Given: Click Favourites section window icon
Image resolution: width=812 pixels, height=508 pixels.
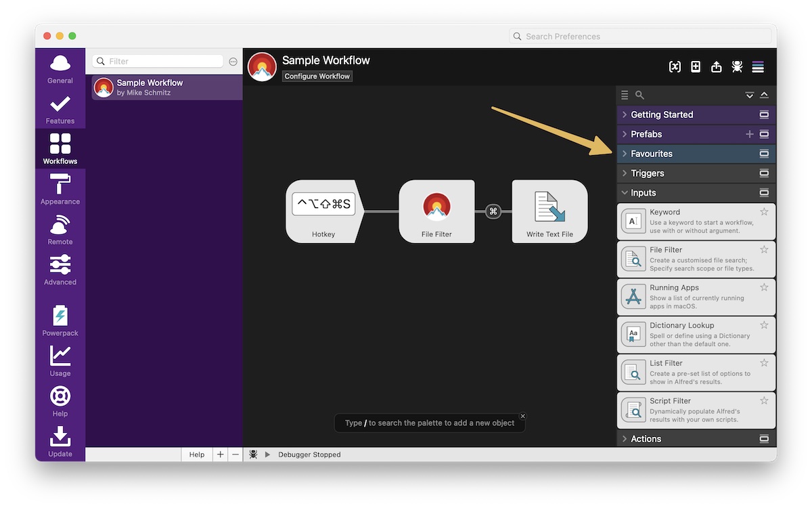Looking at the screenshot, I should (x=764, y=154).
